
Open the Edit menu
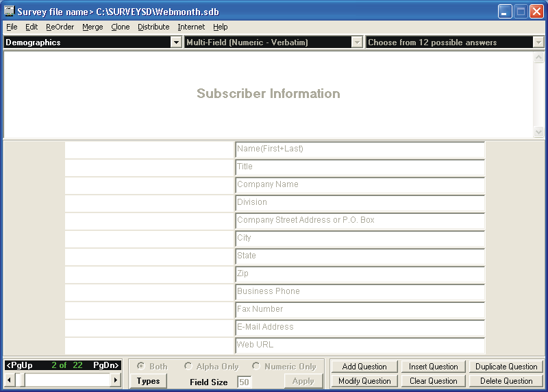(x=32, y=27)
